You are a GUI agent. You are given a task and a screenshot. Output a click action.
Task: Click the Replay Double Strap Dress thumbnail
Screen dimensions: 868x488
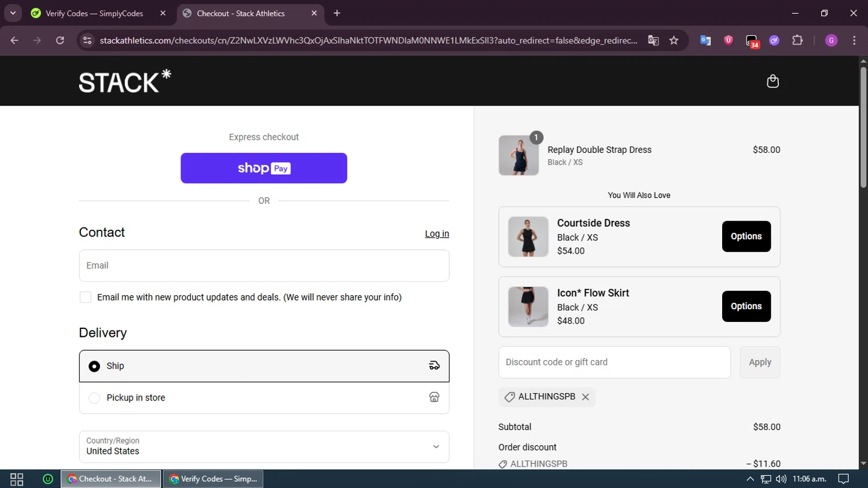(518, 155)
